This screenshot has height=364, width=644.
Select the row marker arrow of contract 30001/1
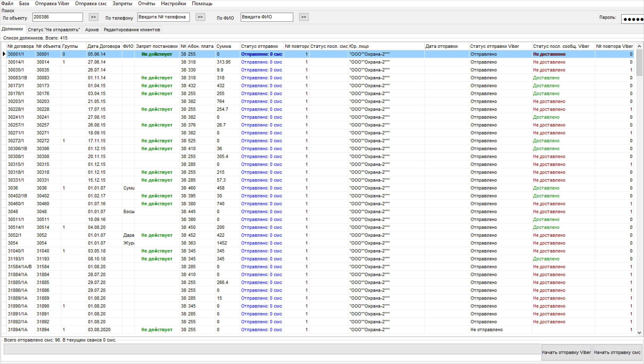4,54
